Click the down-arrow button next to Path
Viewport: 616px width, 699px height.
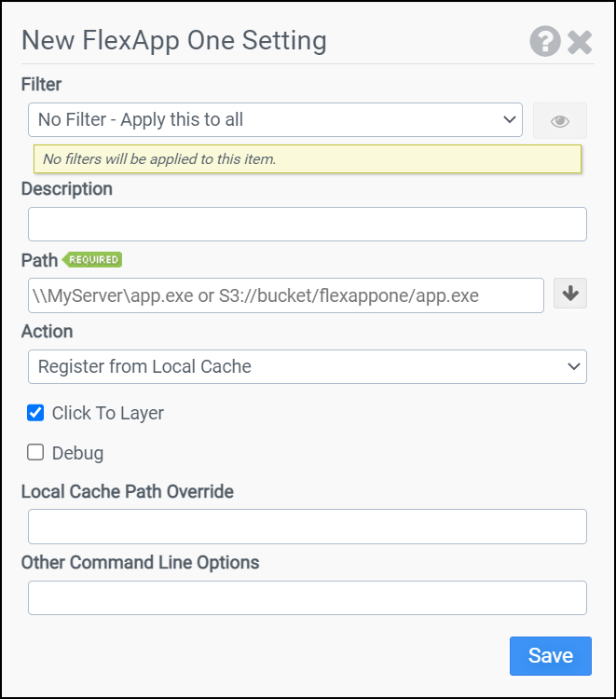click(570, 294)
